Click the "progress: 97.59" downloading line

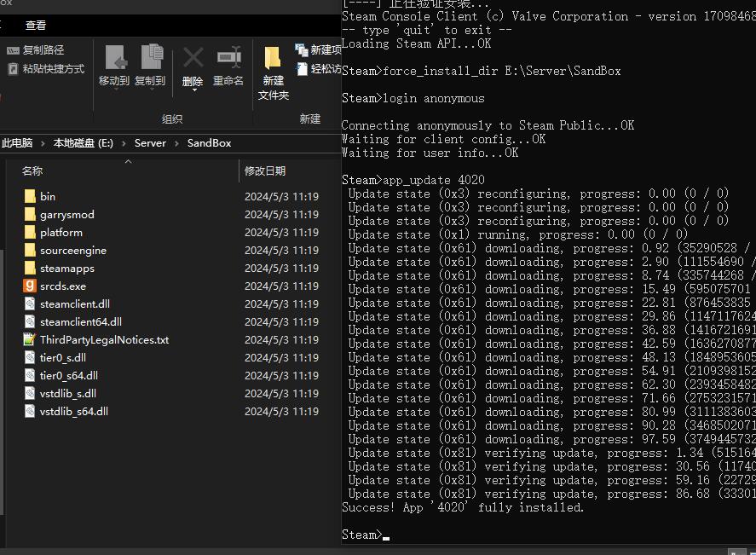point(552,439)
